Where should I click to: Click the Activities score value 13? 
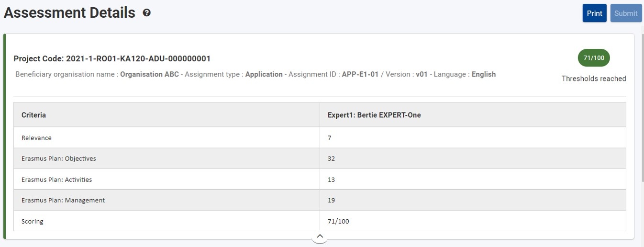click(x=331, y=180)
